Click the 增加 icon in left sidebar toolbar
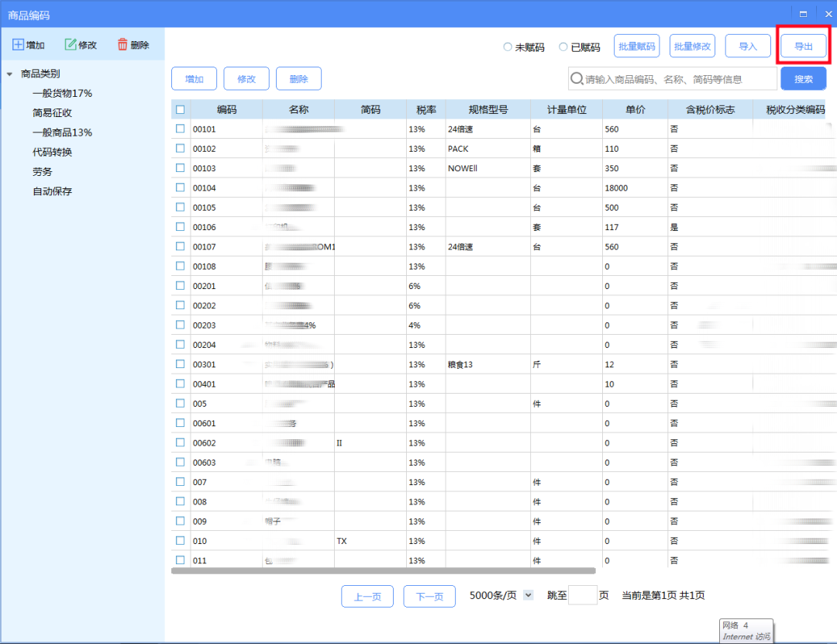Image resolution: width=837 pixels, height=644 pixels. (x=18, y=44)
